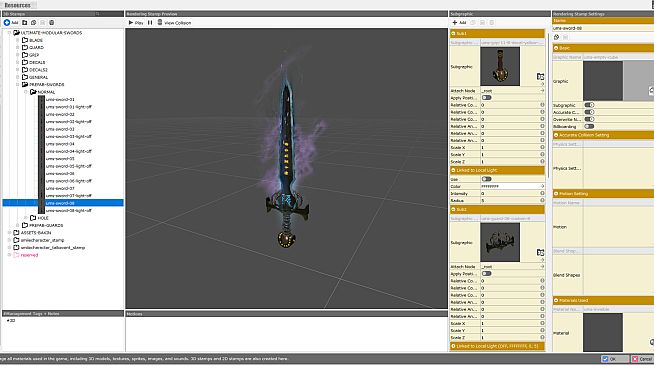Toggle Apply Posts switch in Sub2

(486, 273)
